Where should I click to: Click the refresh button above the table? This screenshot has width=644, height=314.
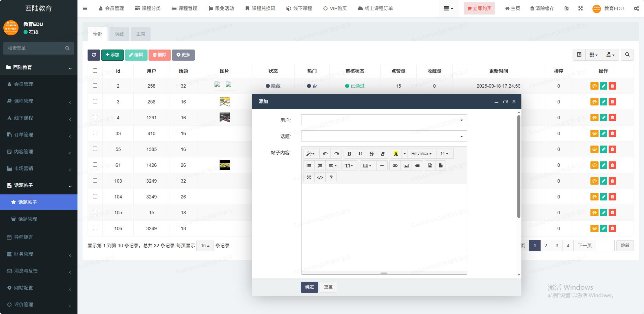pyautogui.click(x=94, y=55)
